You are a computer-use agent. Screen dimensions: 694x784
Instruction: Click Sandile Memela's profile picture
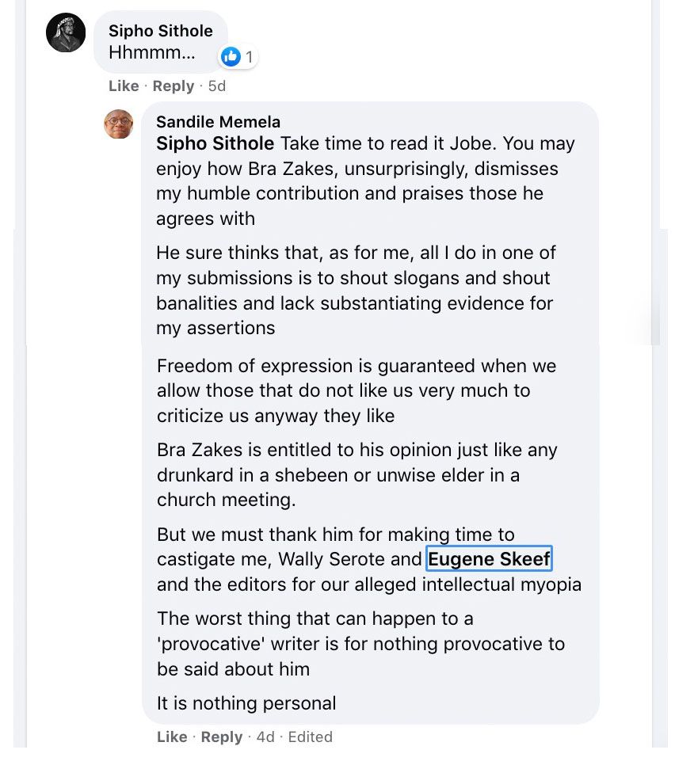(119, 124)
